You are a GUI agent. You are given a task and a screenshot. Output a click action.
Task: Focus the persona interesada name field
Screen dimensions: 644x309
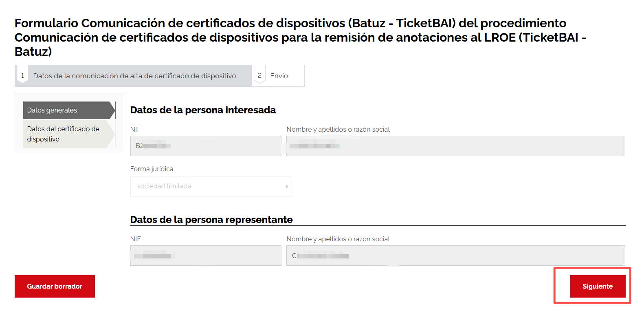[455, 146]
